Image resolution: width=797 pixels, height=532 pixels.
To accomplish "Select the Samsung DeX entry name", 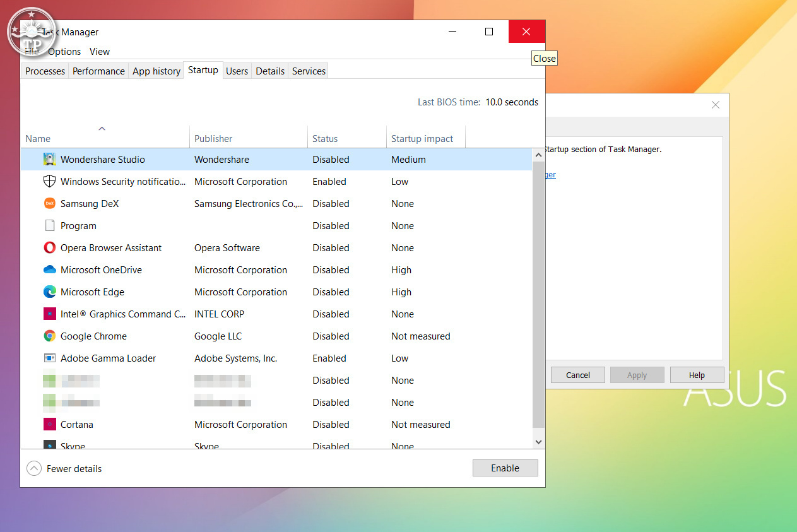I will [90, 204].
